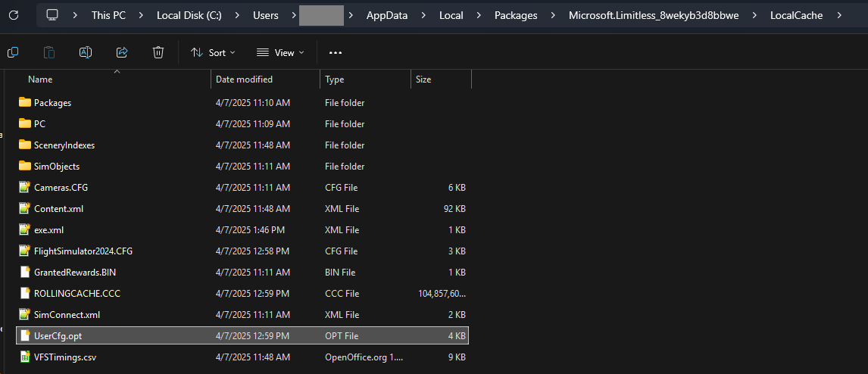Select the UserCfg.opt file name
This screenshot has width=868, height=374.
pyautogui.click(x=58, y=336)
